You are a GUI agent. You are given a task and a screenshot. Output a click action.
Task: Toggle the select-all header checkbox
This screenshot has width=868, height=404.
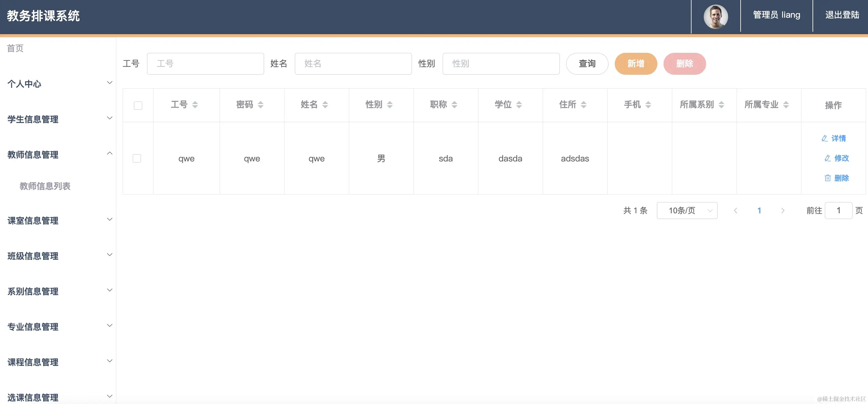pyautogui.click(x=138, y=106)
